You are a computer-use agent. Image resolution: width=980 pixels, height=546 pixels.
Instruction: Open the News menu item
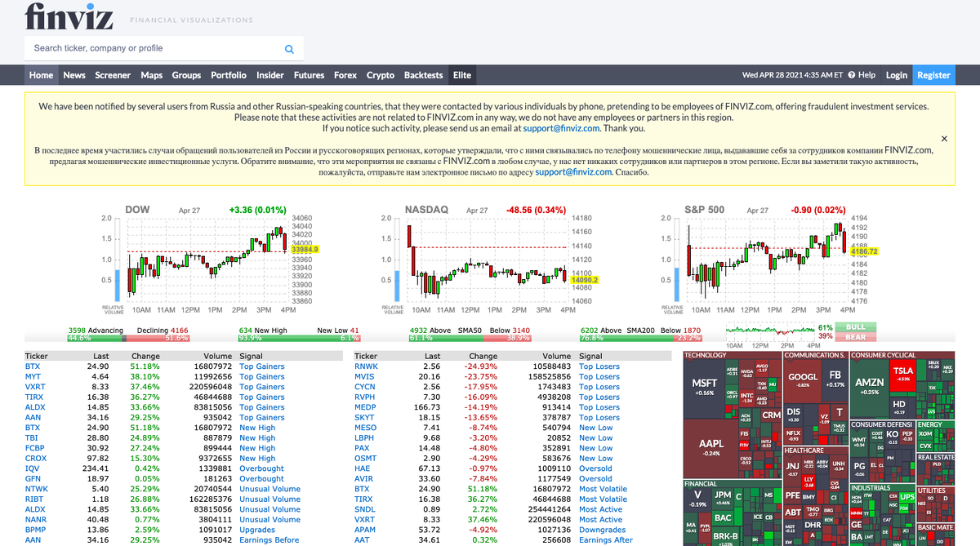tap(74, 75)
